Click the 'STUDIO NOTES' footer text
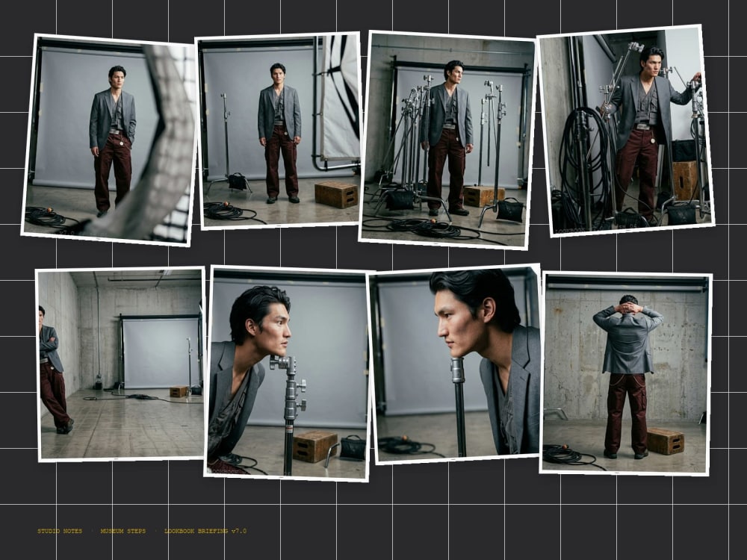Screen dimensions: 747x560 [60, 531]
